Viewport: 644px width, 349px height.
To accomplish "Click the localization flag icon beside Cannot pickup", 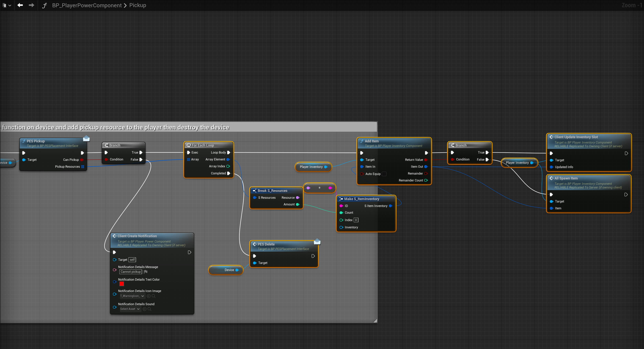I will [146, 272].
